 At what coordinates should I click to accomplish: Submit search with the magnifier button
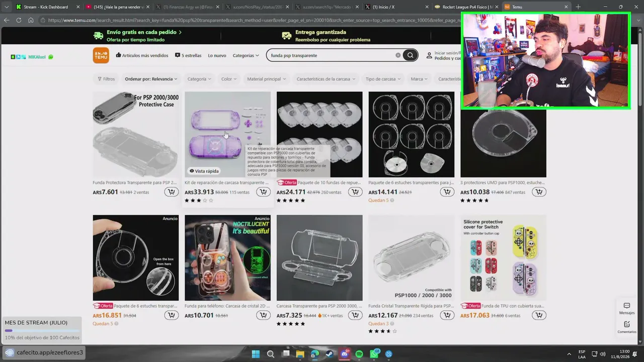coord(410,55)
